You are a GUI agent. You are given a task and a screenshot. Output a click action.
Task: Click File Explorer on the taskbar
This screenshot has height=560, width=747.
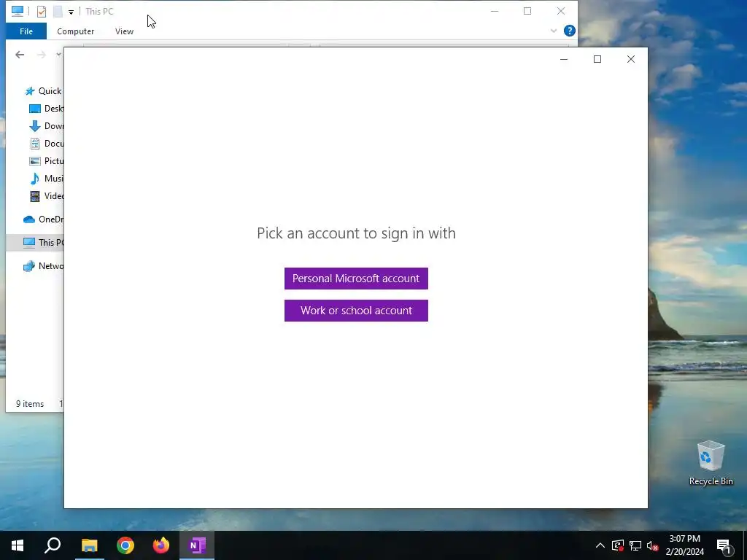89,545
